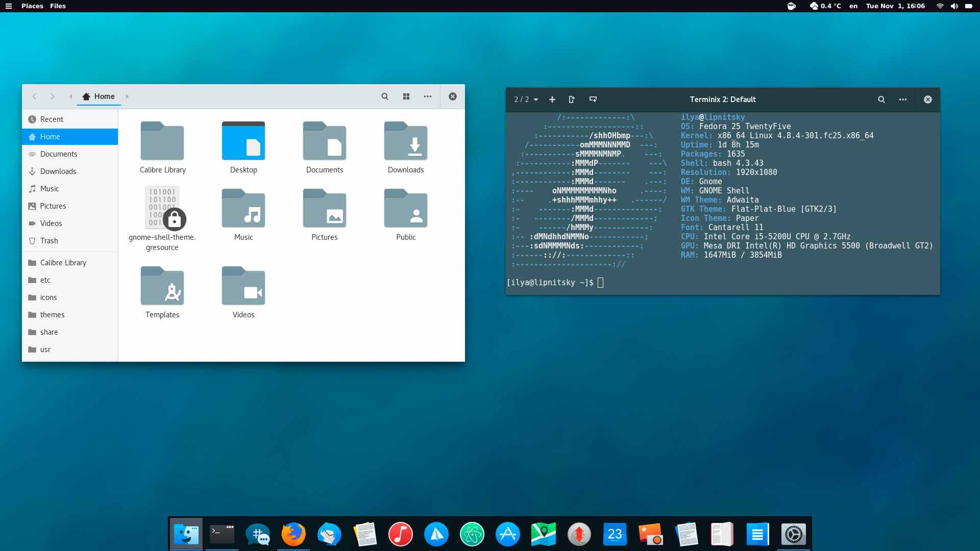Open the Places menu in the top bar

pos(32,6)
